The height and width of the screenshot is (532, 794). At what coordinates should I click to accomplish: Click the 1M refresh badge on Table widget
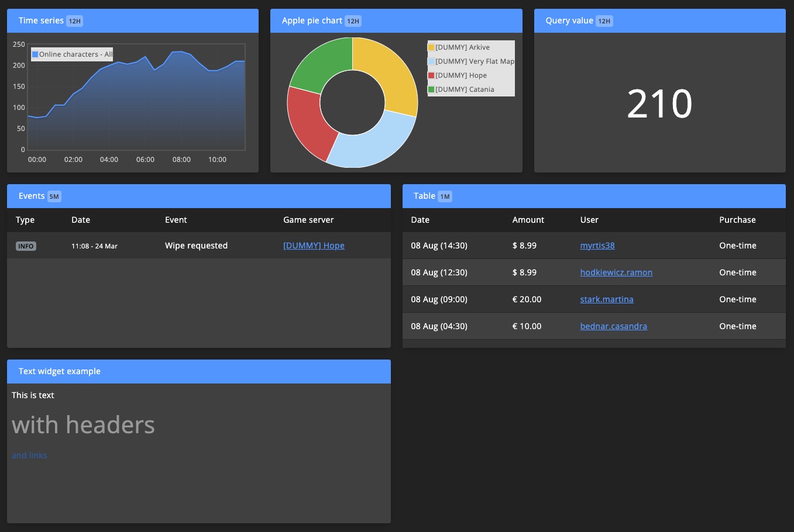point(445,196)
